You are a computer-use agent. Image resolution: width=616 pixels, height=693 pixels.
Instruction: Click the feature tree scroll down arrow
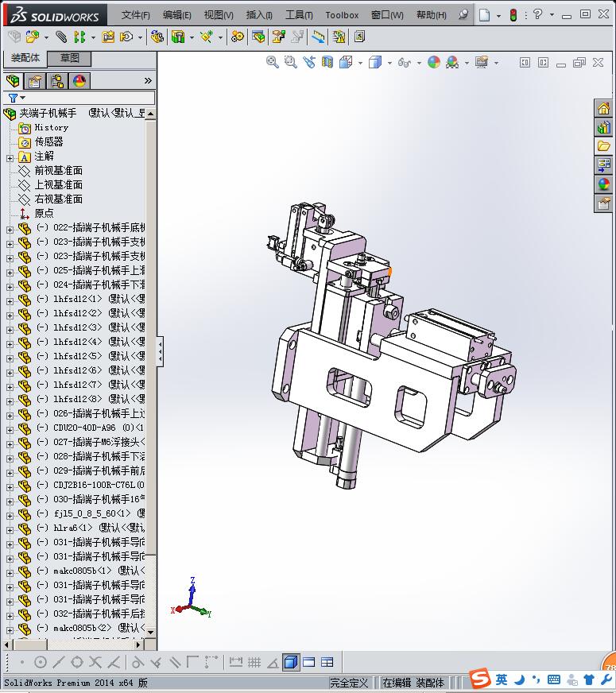[150, 632]
